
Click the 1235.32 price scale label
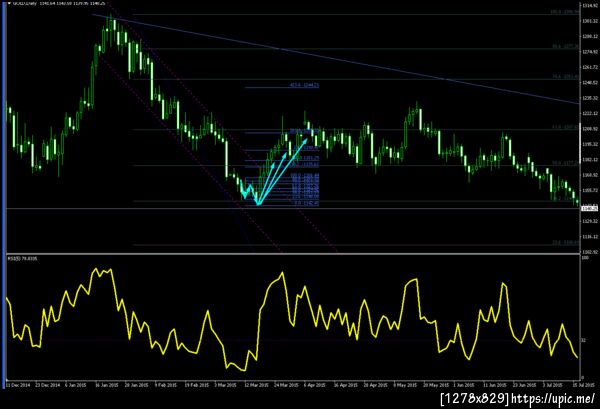[590, 98]
